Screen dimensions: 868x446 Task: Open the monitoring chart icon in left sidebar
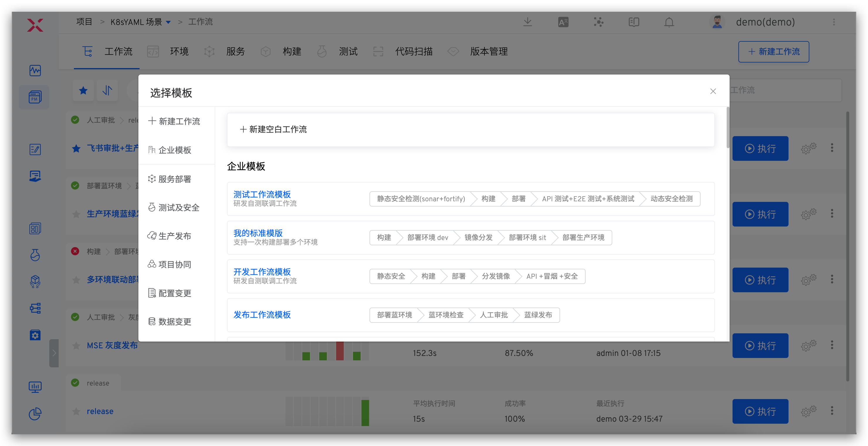(35, 70)
